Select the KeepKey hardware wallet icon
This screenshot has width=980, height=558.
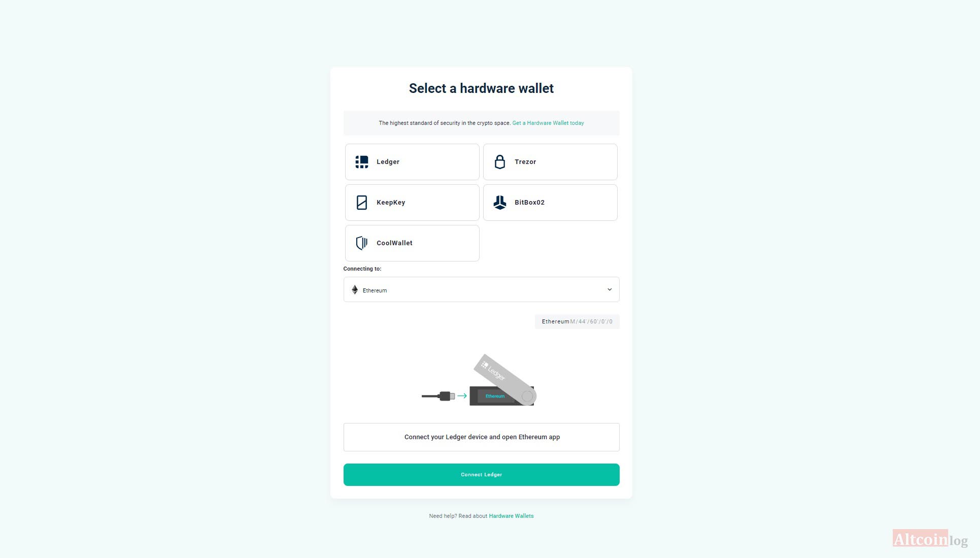[x=361, y=202]
